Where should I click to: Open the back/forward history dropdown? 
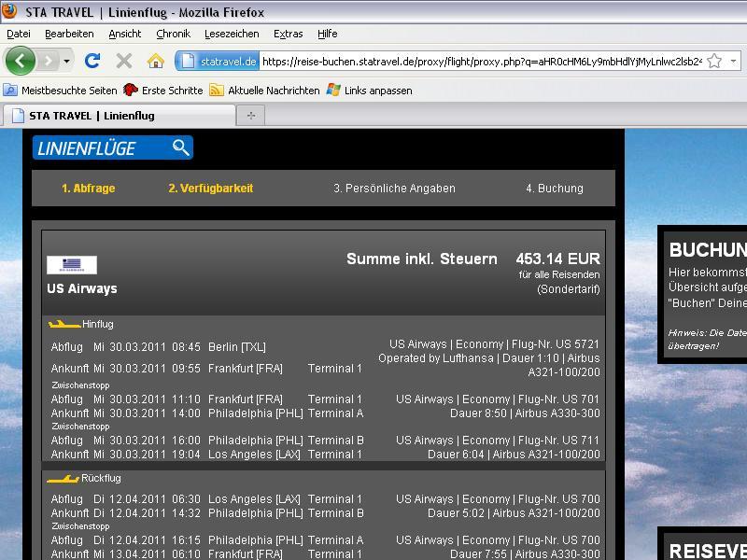(x=66, y=61)
